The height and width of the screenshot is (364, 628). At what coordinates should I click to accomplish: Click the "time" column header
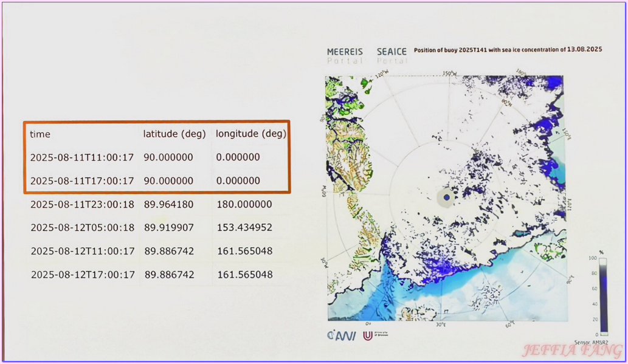point(40,134)
